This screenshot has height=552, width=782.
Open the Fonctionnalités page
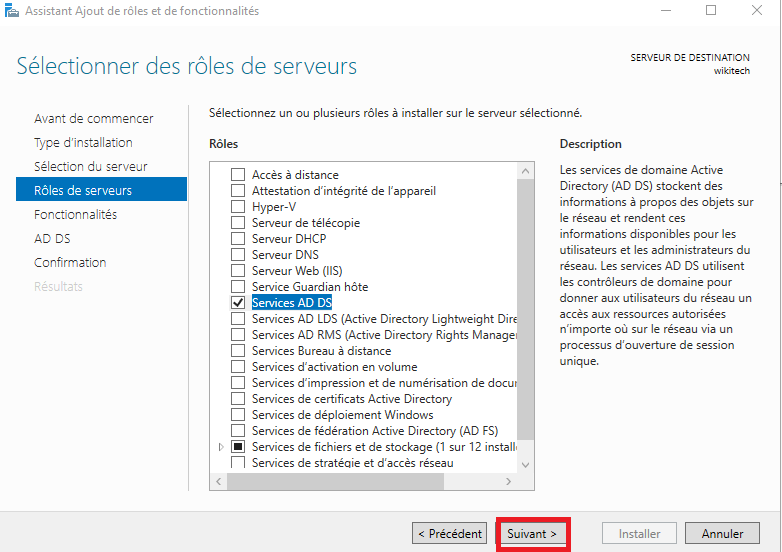(x=75, y=215)
